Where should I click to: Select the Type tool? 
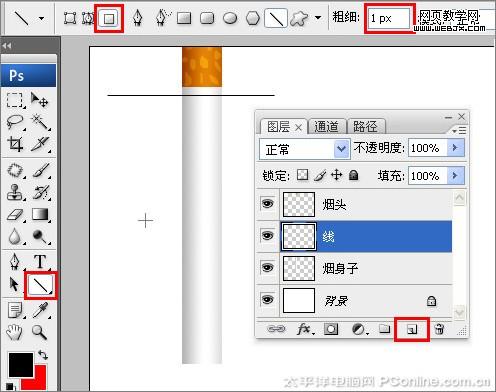pos(40,261)
